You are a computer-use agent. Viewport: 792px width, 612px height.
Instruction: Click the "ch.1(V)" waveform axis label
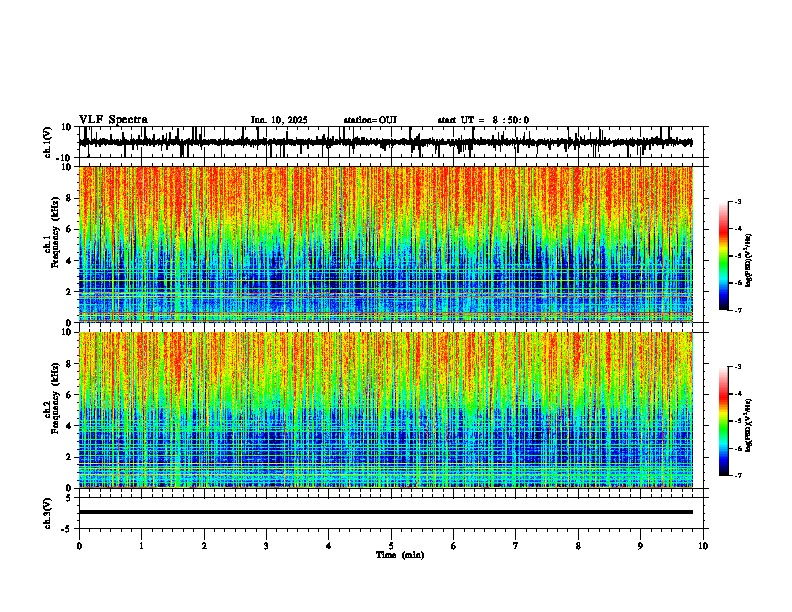coord(48,142)
